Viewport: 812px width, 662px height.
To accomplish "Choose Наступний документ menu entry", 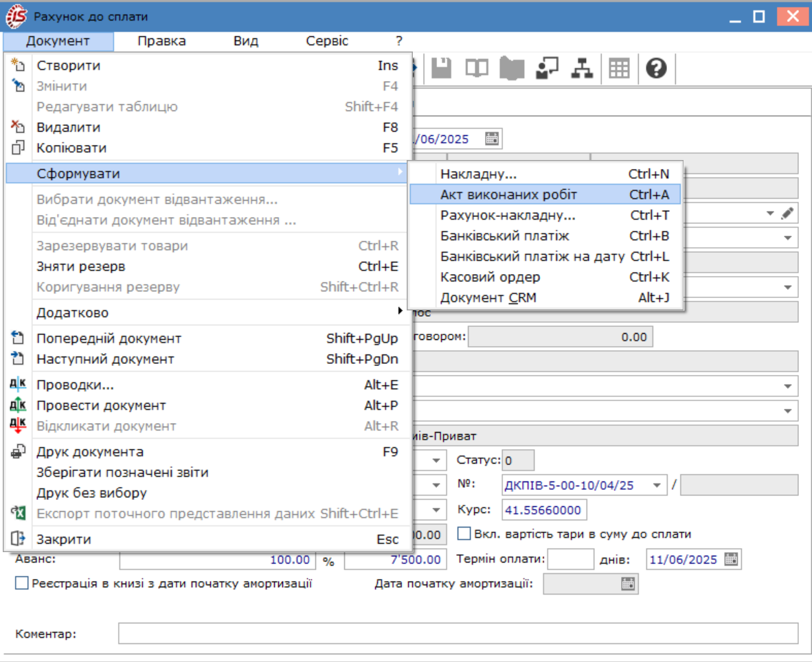I will 207,358.
